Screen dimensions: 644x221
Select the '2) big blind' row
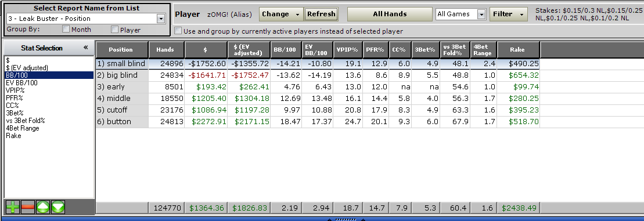(x=318, y=75)
